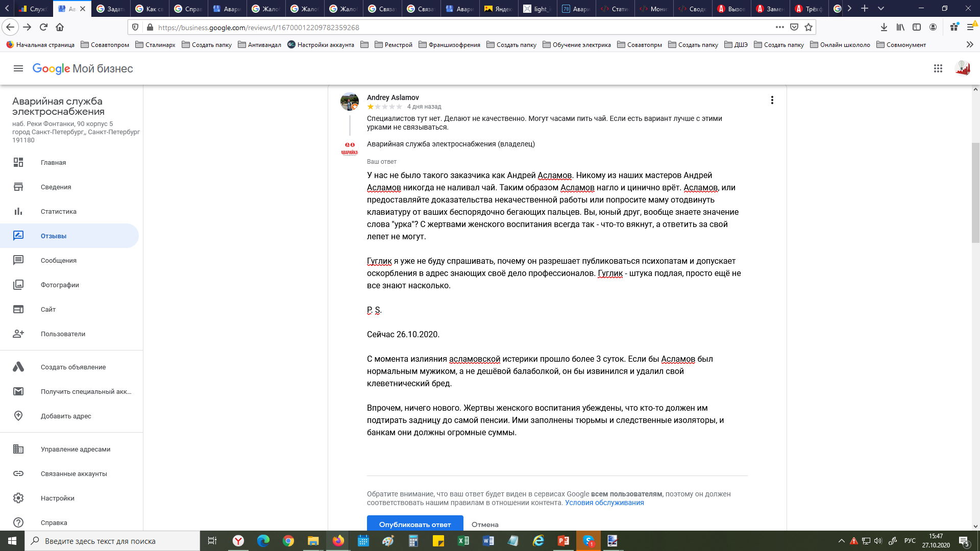Open the hamburger main menu

[x=18, y=68]
